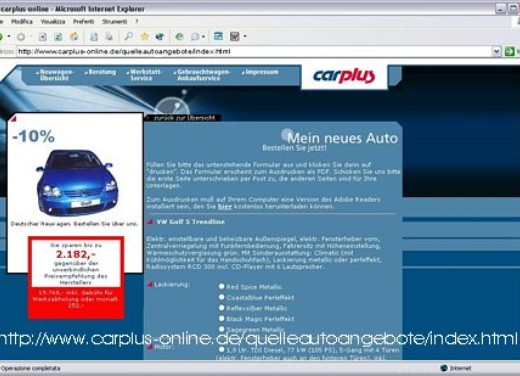This screenshot has height=376, width=520.
Task: Click the '2.182,-' savings amount
Action: click(76, 254)
